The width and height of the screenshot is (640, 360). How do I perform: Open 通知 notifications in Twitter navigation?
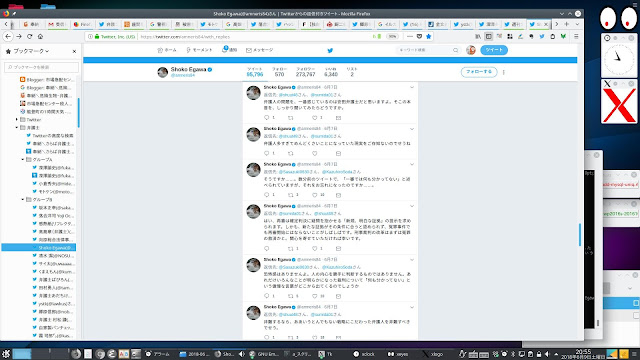tap(230, 49)
